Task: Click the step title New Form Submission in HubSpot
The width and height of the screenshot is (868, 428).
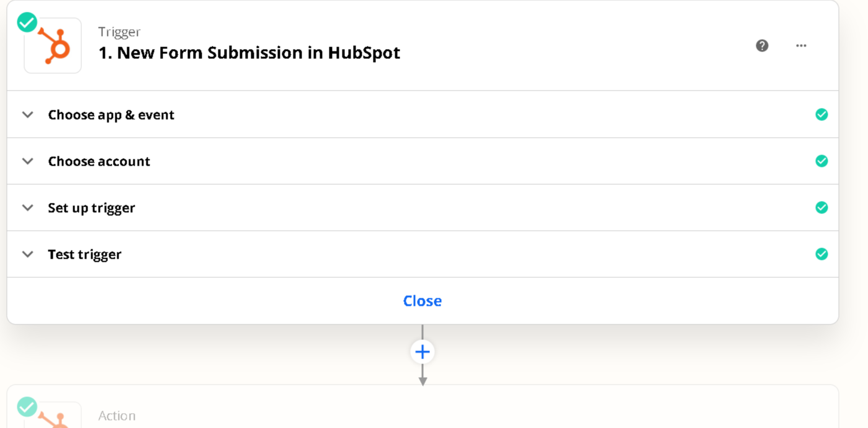Action: tap(249, 53)
